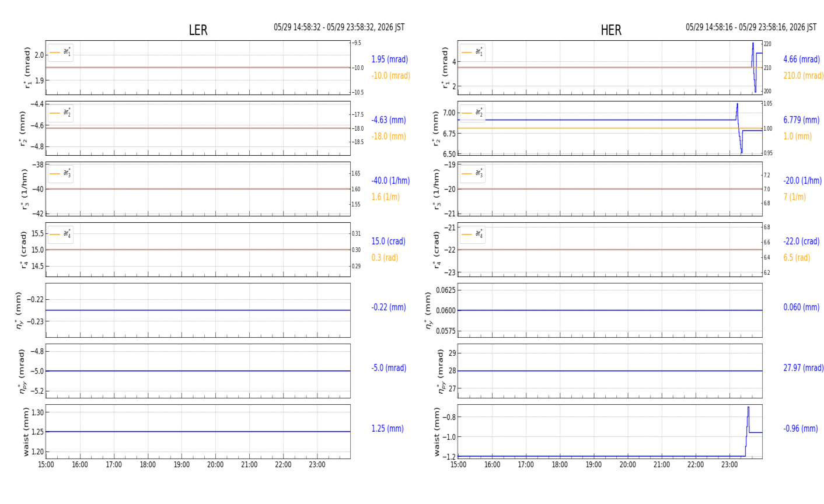The height and width of the screenshot is (504, 824).
Task: Click the HER r3* (1/hm) axis label
Action: pyautogui.click(x=437, y=189)
